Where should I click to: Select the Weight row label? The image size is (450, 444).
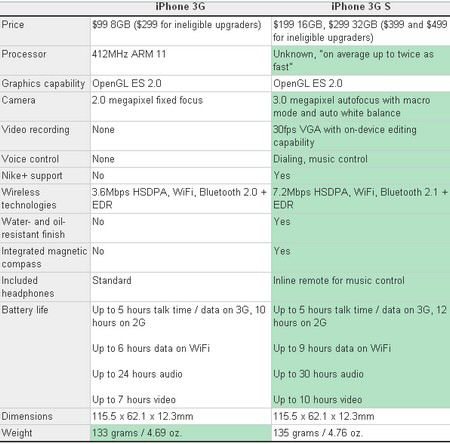17,433
